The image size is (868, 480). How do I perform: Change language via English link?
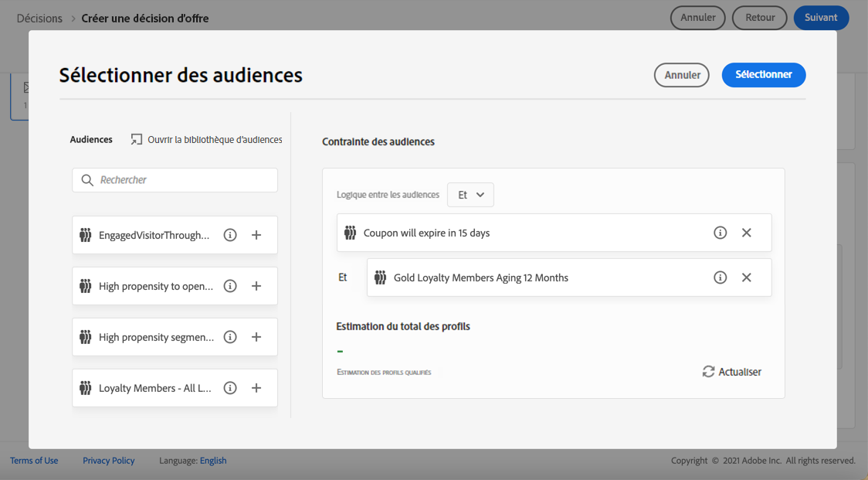point(213,461)
